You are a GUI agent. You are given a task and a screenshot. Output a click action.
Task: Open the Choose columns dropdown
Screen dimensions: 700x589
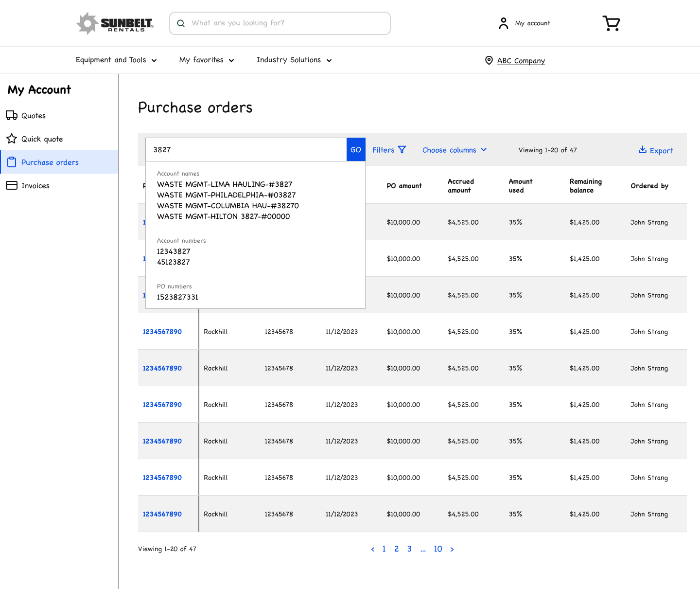click(x=455, y=150)
